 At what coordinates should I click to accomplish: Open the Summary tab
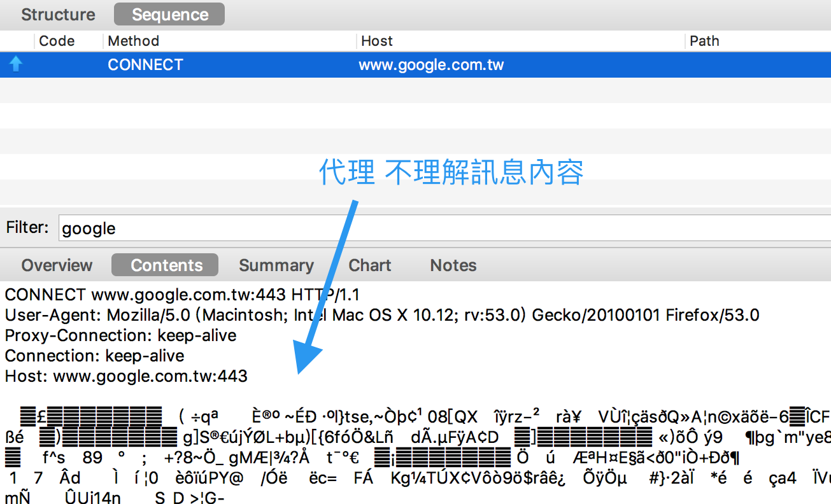[276, 265]
